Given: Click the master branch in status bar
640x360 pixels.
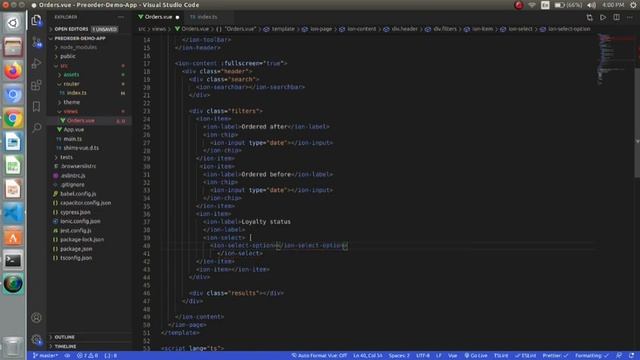Looking at the screenshot, I should [45, 356].
